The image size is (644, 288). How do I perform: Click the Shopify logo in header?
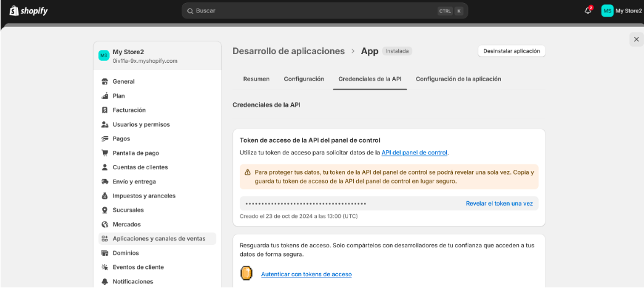(28, 10)
